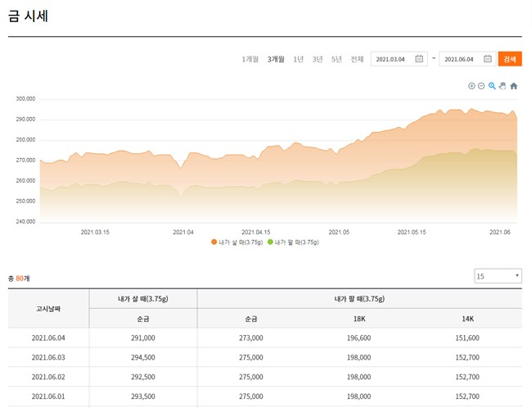Click buy price 291,000 cell
This screenshot has width=532, height=408.
coord(143,338)
